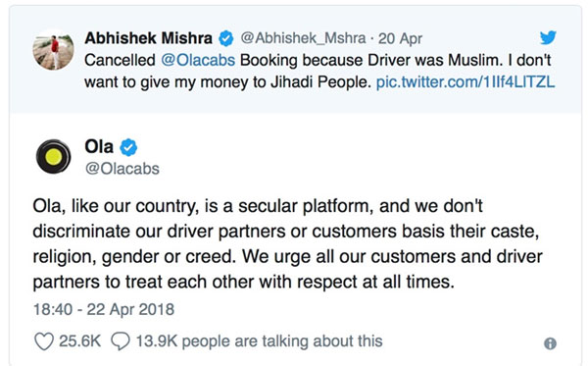Click the 25.6K likes count
Viewport: 588px width, 366px height.
(x=80, y=341)
